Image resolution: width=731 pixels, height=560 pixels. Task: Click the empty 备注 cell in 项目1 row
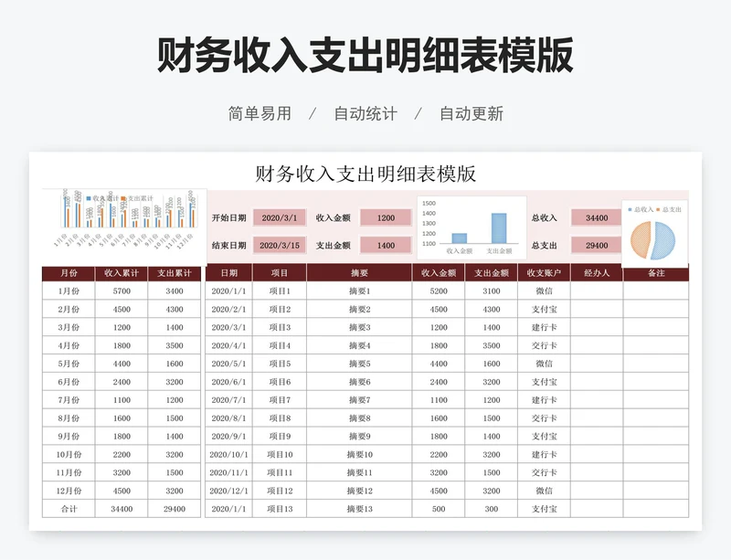(x=656, y=291)
